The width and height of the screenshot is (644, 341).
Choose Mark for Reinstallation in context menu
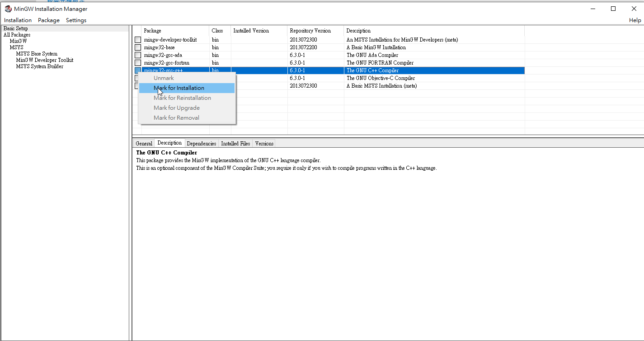187,98
